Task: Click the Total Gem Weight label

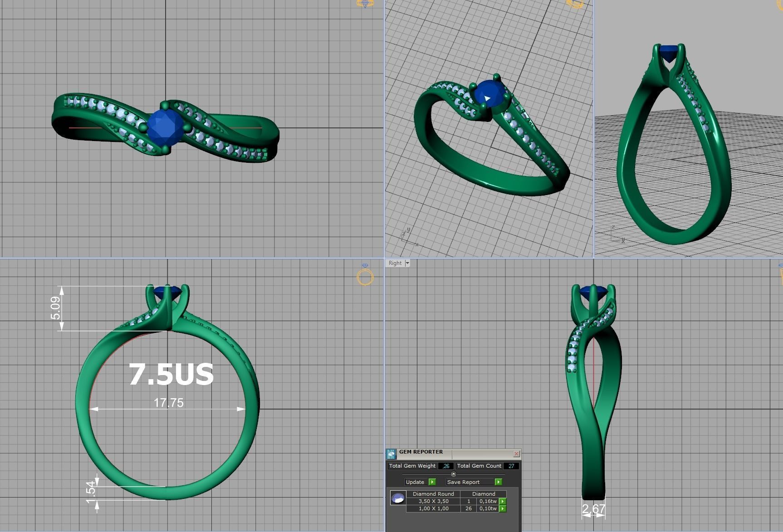Action: click(x=412, y=466)
